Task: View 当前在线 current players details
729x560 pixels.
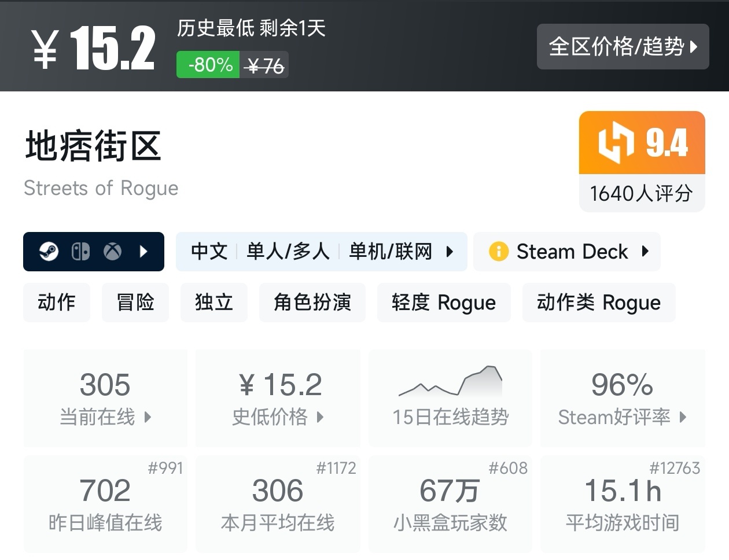Action: [x=105, y=398]
